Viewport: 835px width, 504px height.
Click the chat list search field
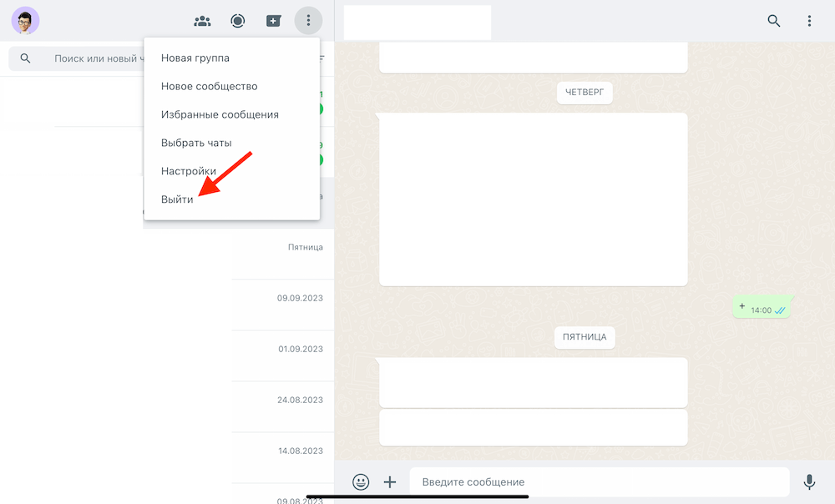92,58
